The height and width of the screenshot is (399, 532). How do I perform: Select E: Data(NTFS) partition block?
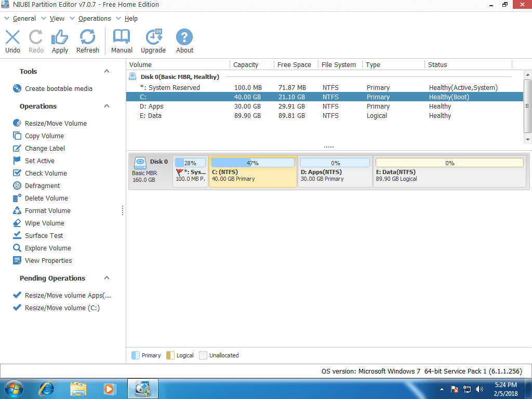click(449, 171)
